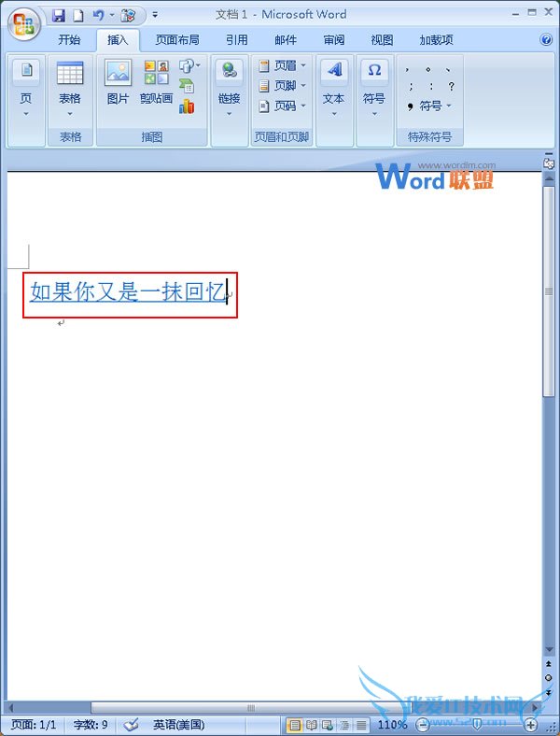
Task: Open zoom dialog via 110% level
Action: 393,725
